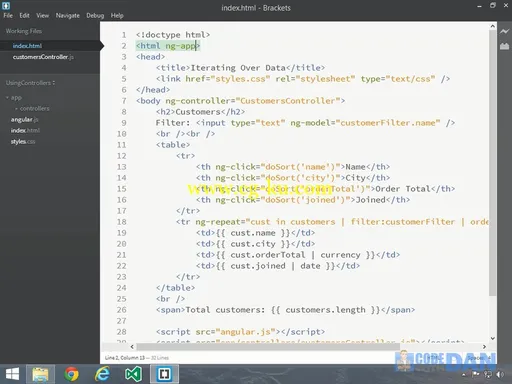This screenshot has width=512, height=384.
Task: Click doSort('city') on line 14
Action: 300,178
